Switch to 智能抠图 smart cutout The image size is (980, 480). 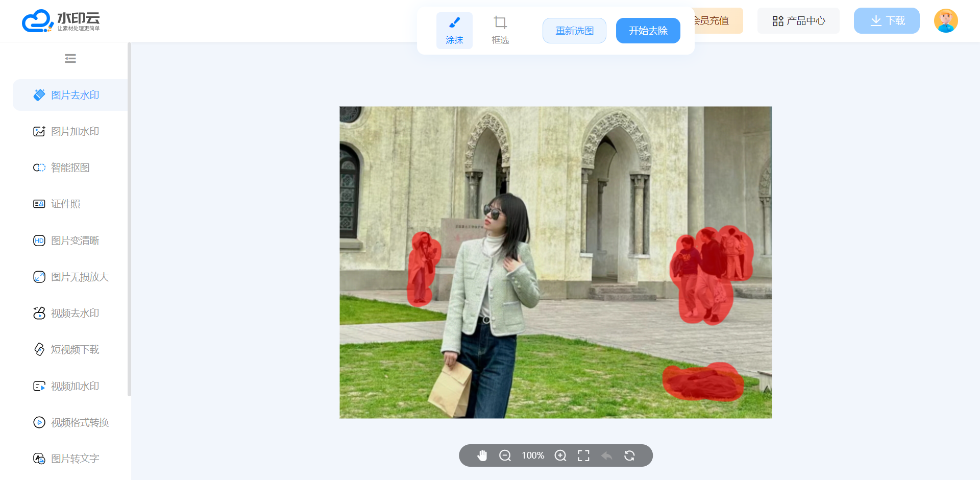[70, 167]
